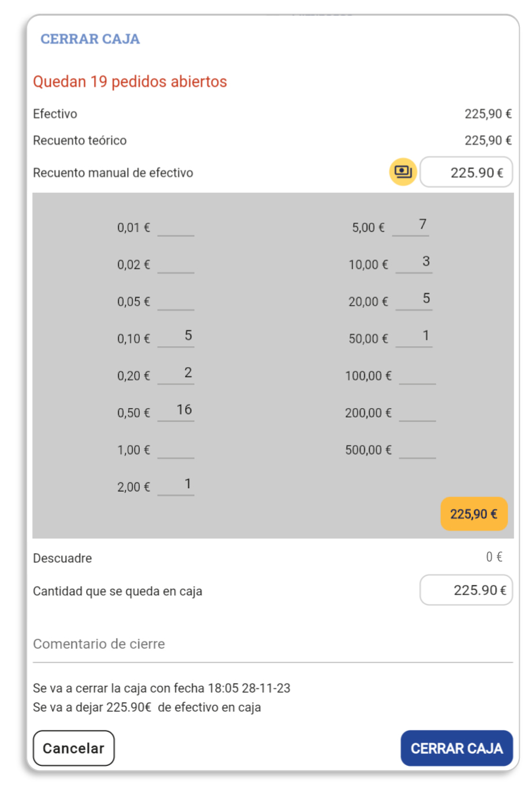Select the 0,10 € count field showing 5
Viewport: 532px width, 796px height.
click(x=176, y=337)
